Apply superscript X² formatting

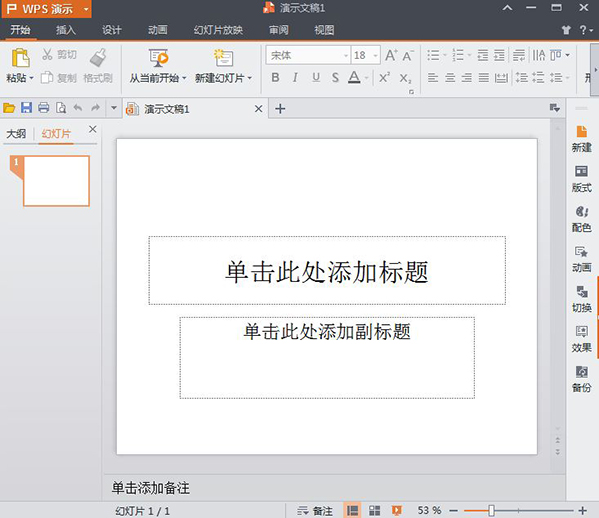tap(384, 78)
